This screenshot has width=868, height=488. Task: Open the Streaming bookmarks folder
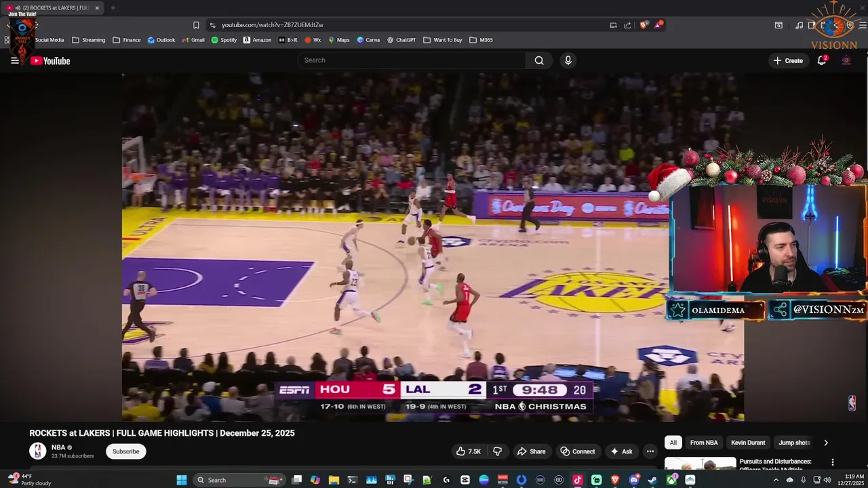coord(89,40)
